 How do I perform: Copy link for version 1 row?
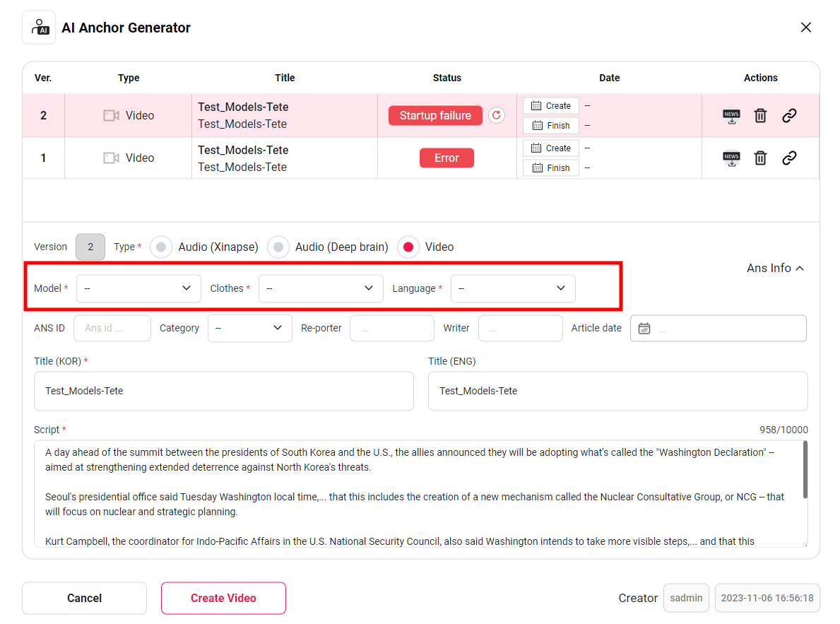tap(789, 158)
